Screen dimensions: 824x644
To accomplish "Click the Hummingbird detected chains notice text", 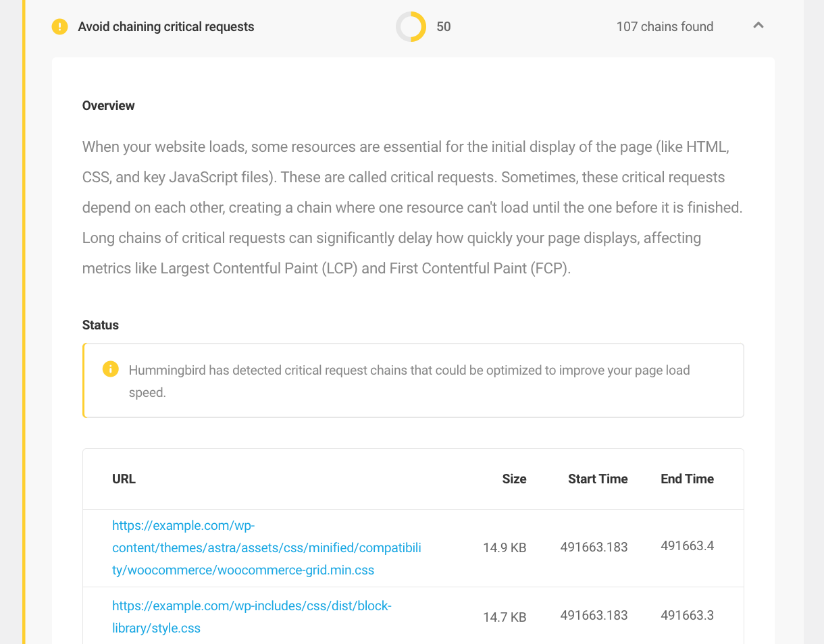I will tap(409, 381).
